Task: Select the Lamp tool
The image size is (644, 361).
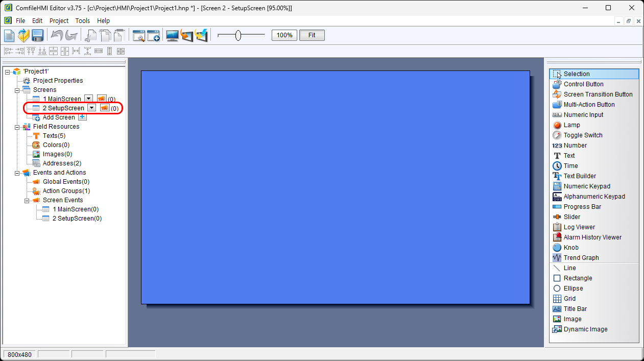Action: [571, 125]
